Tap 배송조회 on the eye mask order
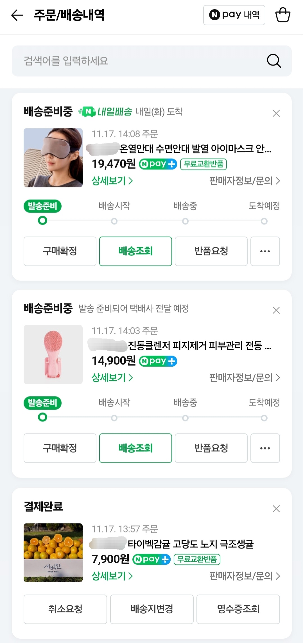303x644 pixels. click(135, 251)
